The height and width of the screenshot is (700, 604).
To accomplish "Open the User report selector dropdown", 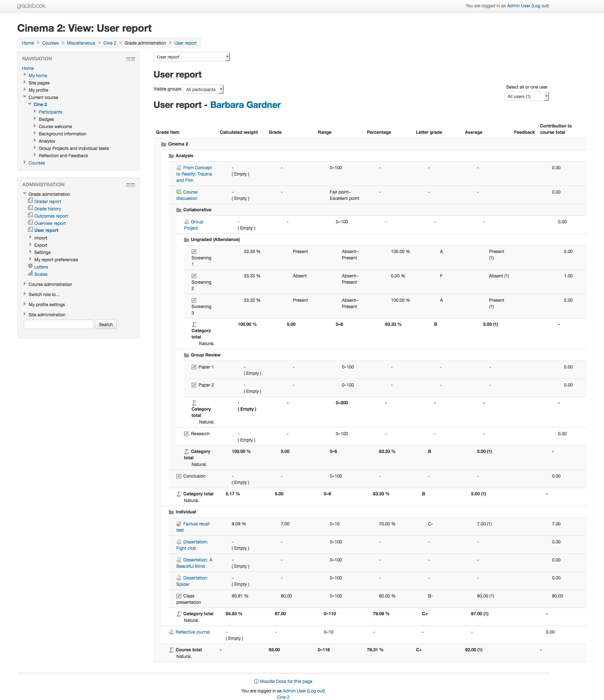I will [x=192, y=57].
